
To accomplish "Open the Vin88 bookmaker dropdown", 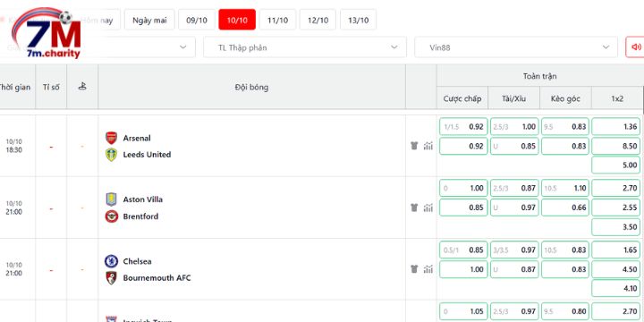I will (516, 47).
